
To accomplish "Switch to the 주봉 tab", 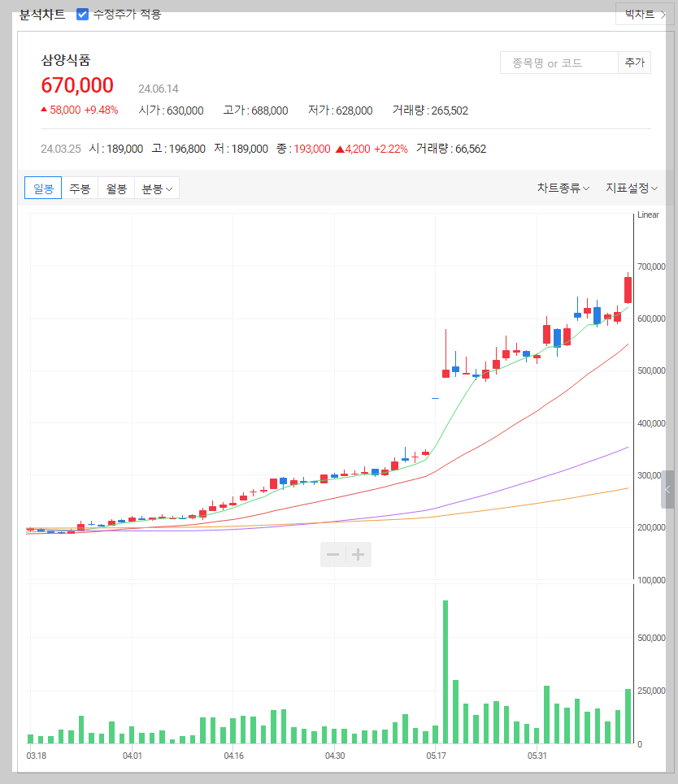I will [x=80, y=188].
